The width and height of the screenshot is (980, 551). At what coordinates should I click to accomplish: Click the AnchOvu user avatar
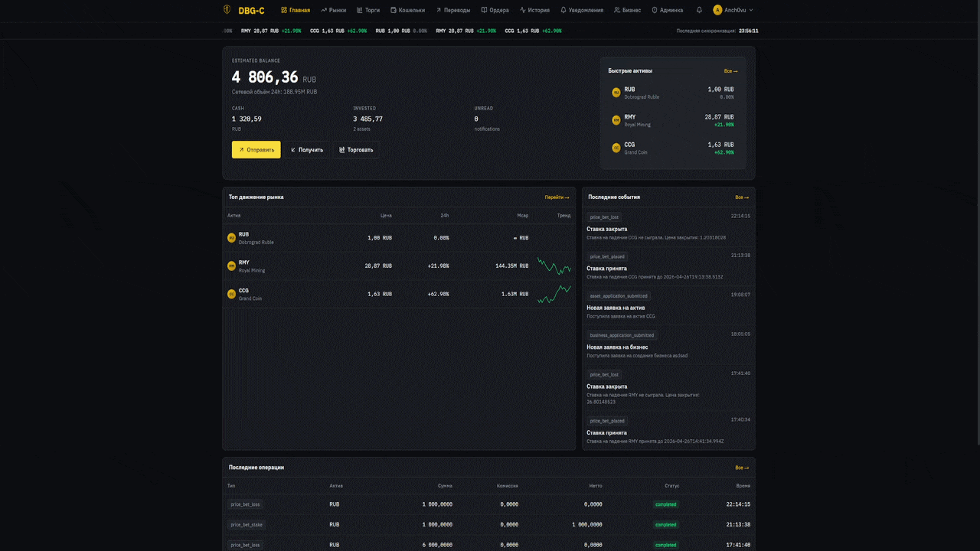tap(717, 10)
